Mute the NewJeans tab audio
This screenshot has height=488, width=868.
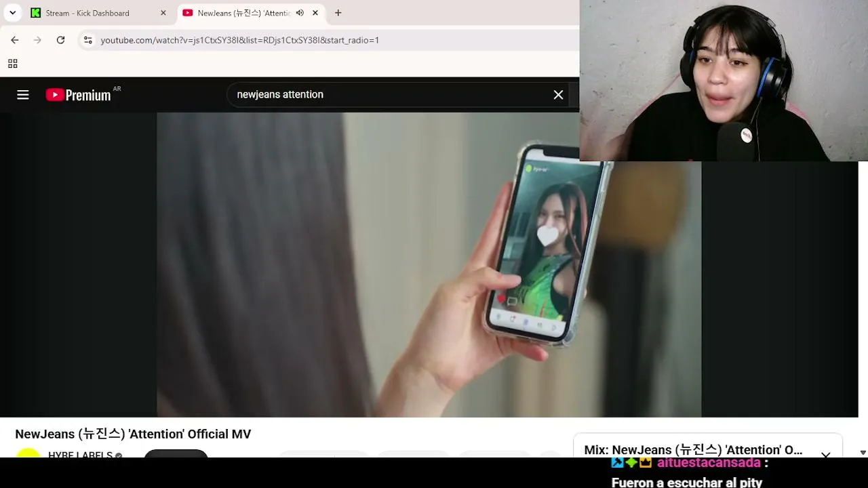click(x=300, y=13)
